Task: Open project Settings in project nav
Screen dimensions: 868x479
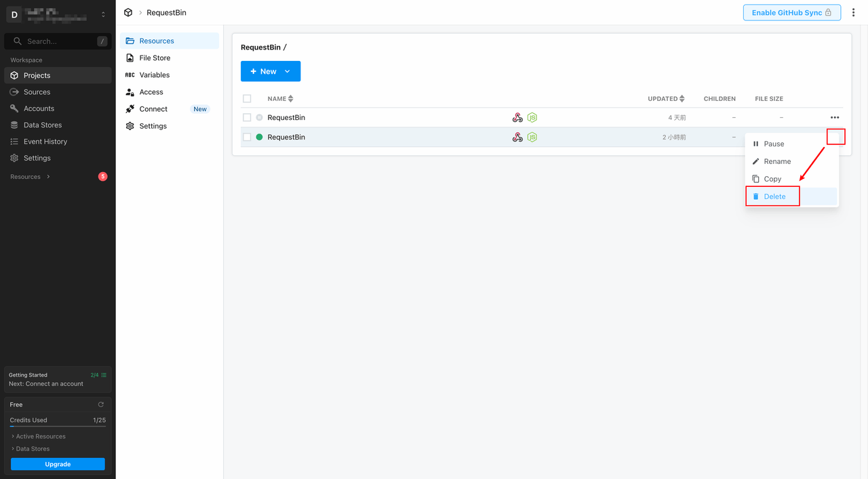Action: (x=170, y=126)
